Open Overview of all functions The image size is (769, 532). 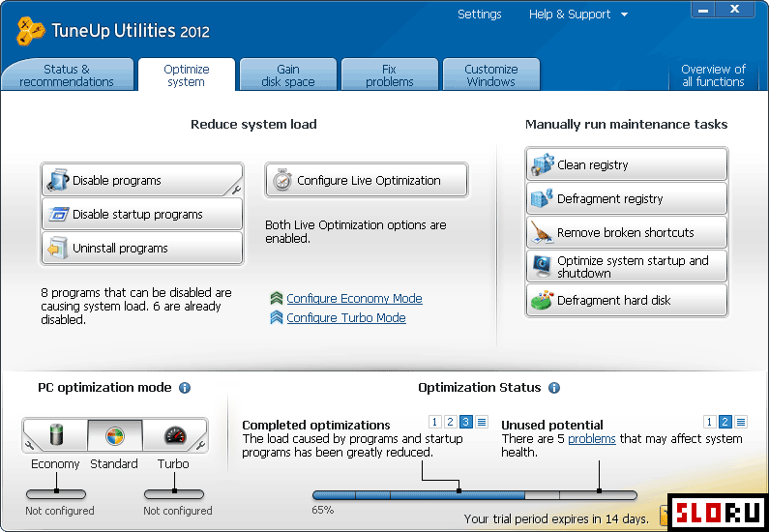click(x=713, y=75)
